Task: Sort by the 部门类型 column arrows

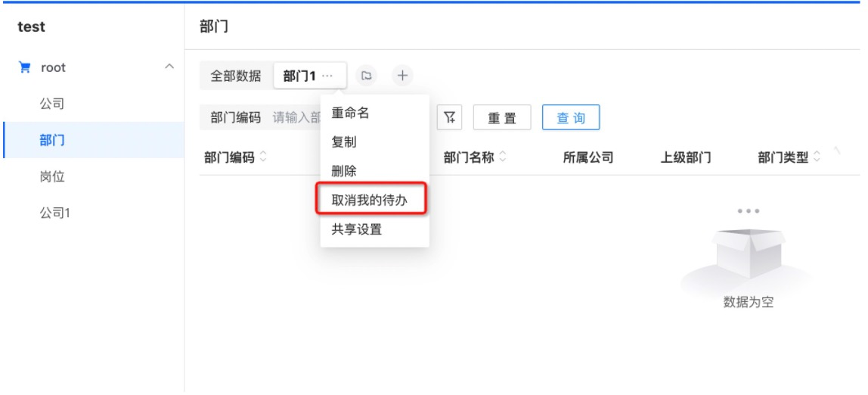Action: click(x=817, y=158)
